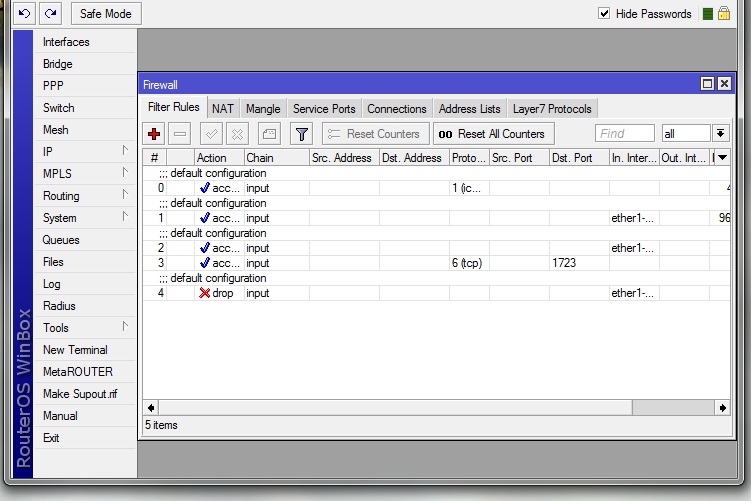Open Radius in the sidebar menu

click(85, 306)
